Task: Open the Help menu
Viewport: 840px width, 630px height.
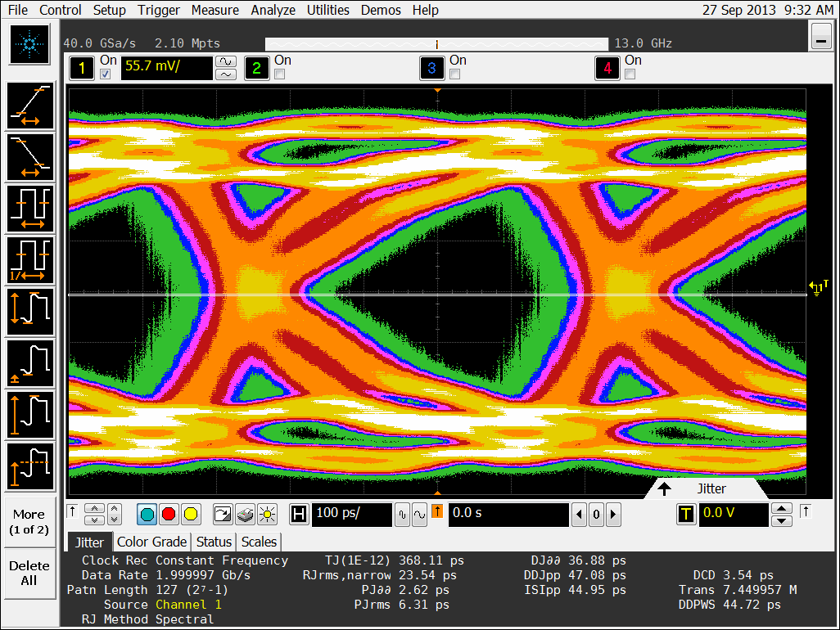Action: pos(426,10)
